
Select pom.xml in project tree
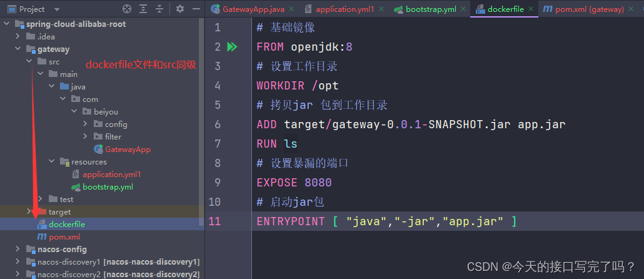coord(64,237)
